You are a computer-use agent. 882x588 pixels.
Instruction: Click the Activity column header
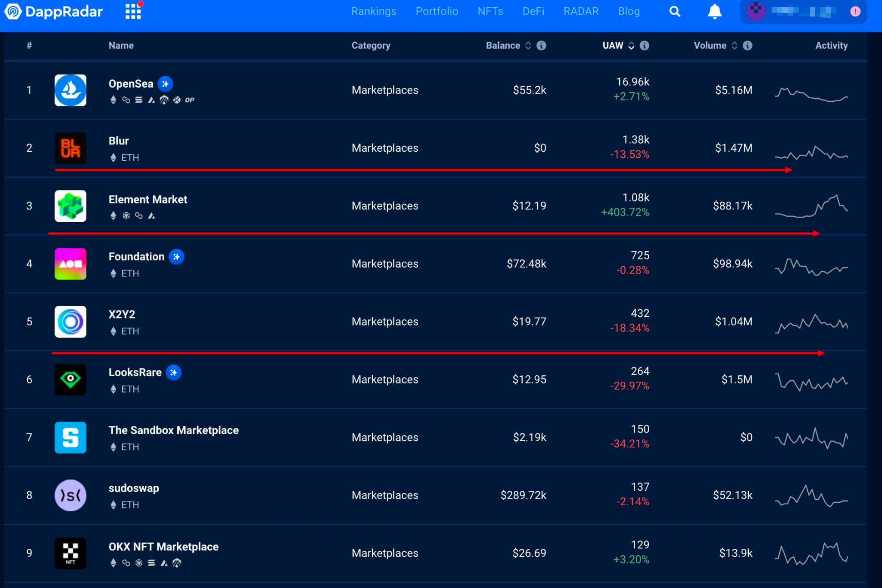pos(832,45)
